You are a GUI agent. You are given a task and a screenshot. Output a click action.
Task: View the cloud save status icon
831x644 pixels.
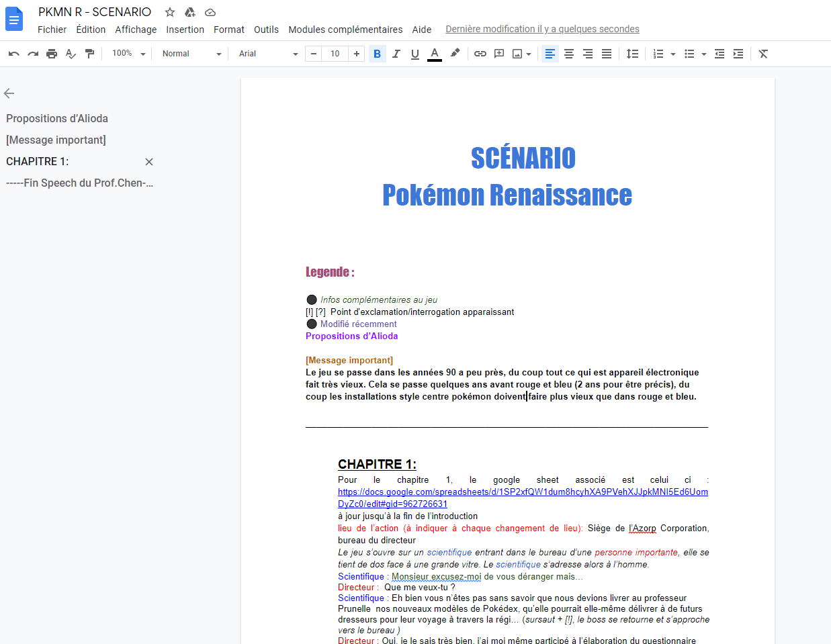(210, 12)
